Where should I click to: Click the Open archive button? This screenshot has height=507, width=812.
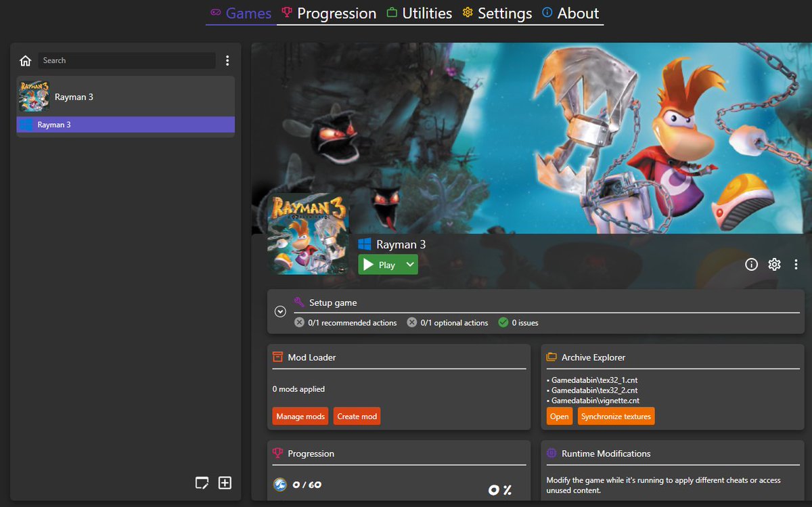pyautogui.click(x=559, y=416)
